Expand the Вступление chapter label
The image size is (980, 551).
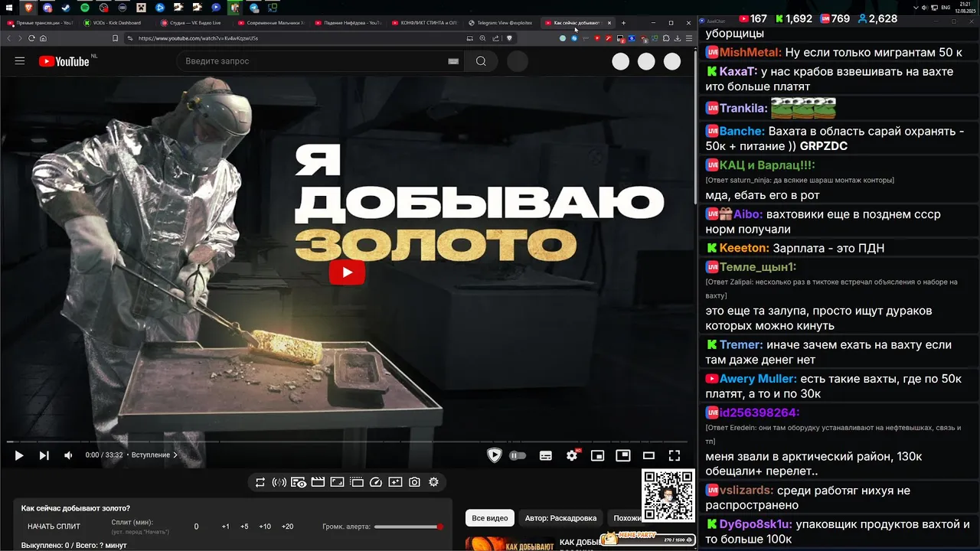point(154,455)
